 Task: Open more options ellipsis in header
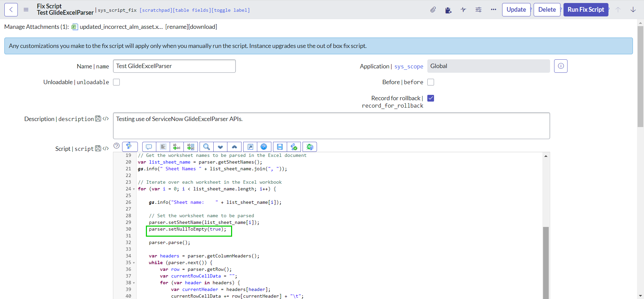coord(493,10)
